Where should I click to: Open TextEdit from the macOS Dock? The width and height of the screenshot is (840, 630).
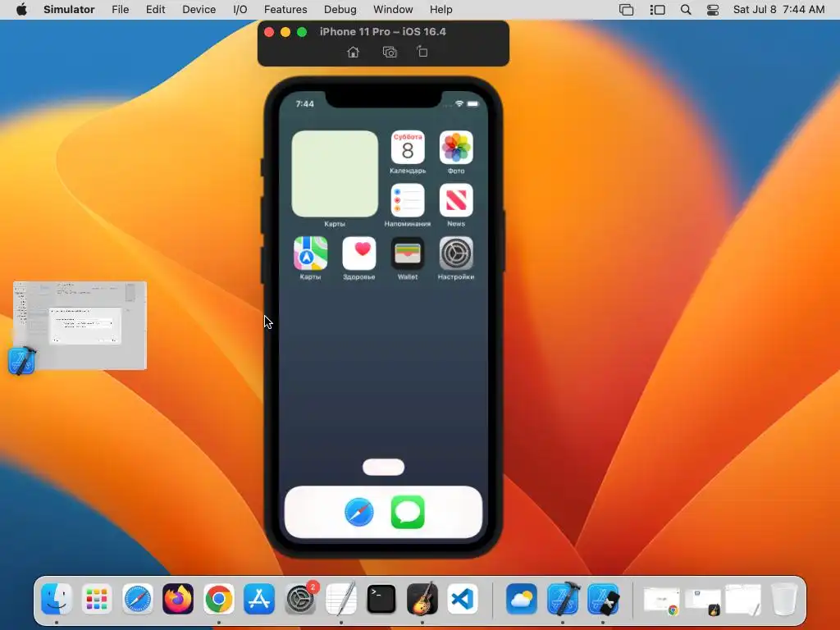click(x=340, y=598)
